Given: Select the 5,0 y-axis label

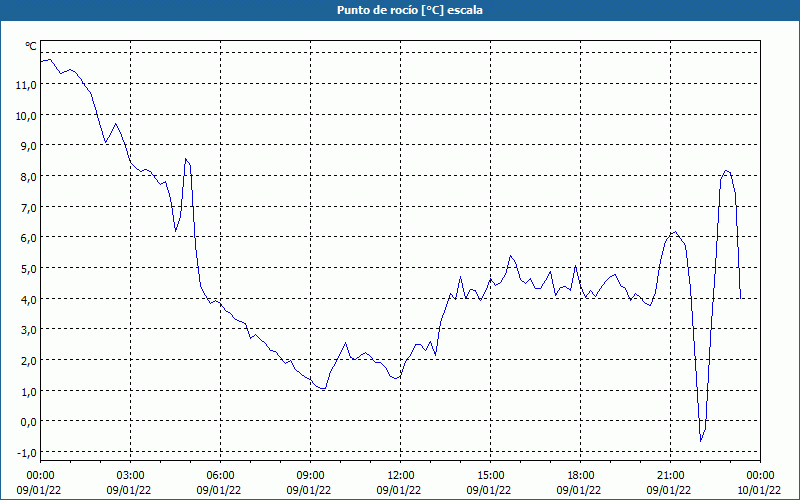Looking at the screenshot, I should coord(29,268).
